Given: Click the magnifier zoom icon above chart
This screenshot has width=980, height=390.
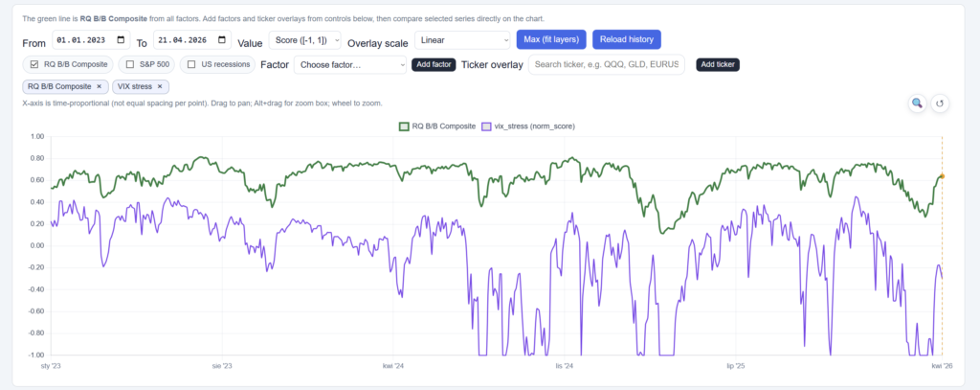Looking at the screenshot, I should click(x=917, y=103).
